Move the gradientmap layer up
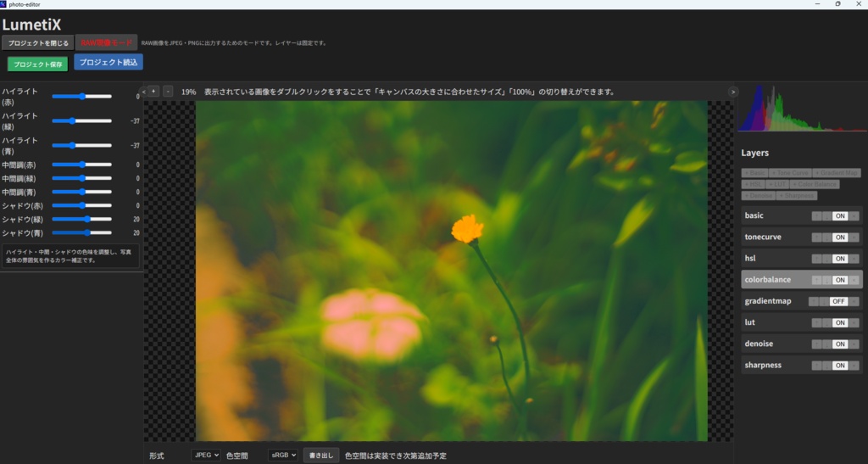Image resolution: width=868 pixels, height=464 pixels. (x=813, y=301)
